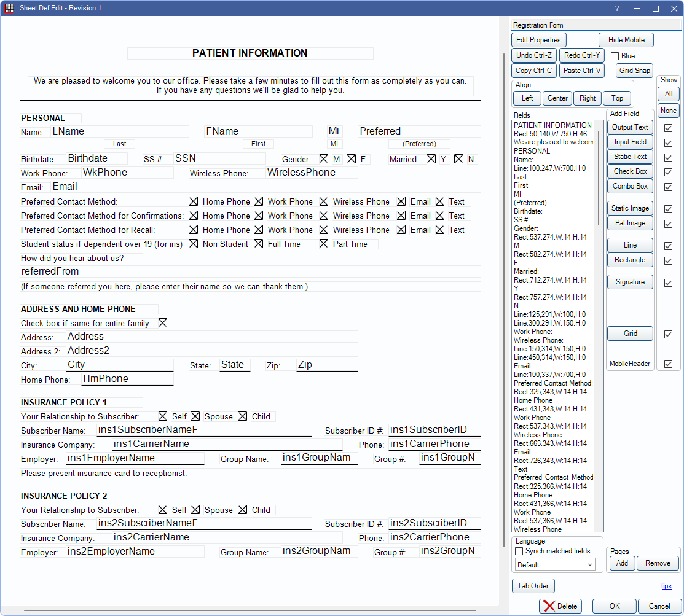Toggle Synch matched fields checkbox
The width and height of the screenshot is (684, 616).
[x=519, y=551]
